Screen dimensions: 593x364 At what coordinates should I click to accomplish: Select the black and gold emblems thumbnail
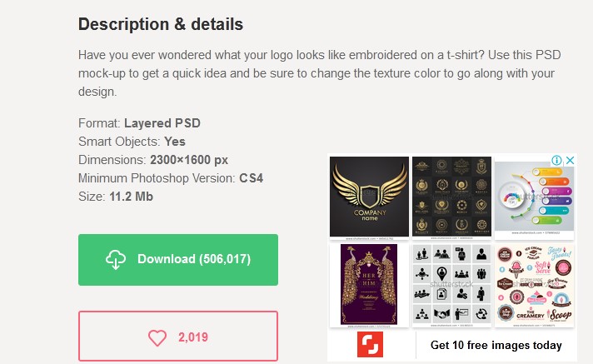pos(451,197)
